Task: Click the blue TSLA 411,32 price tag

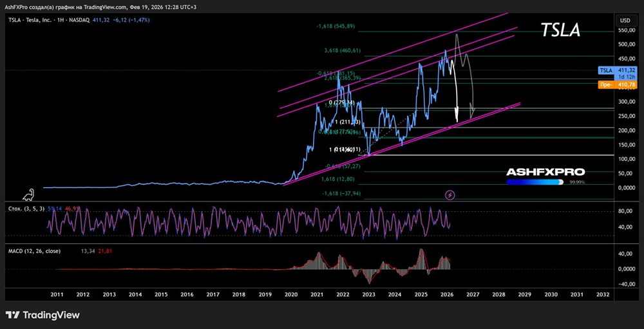Action: tap(617, 70)
